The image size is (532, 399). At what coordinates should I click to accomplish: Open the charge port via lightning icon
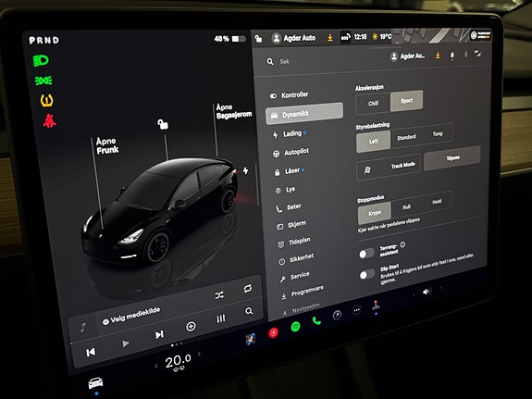pos(245,170)
